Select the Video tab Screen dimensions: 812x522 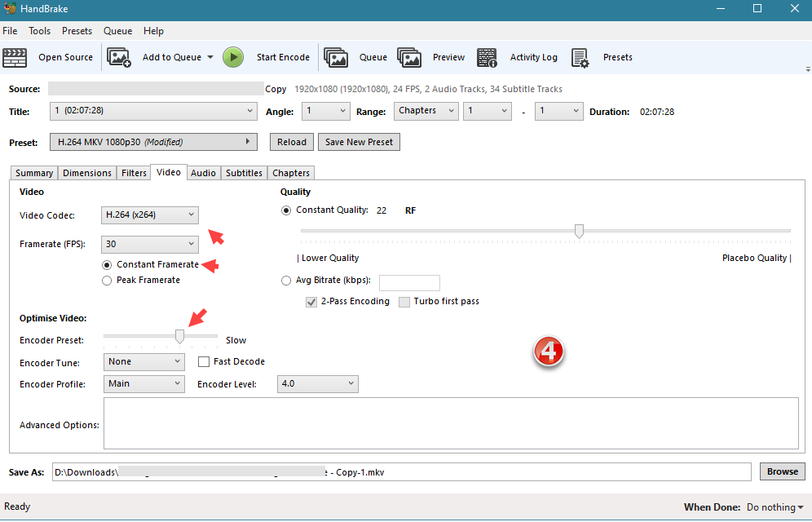click(168, 172)
